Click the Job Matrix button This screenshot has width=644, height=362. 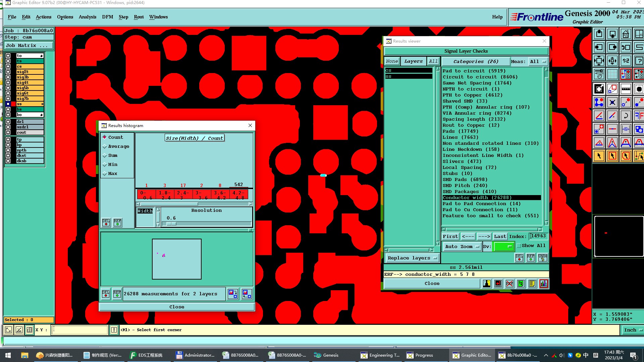pyautogui.click(x=29, y=45)
